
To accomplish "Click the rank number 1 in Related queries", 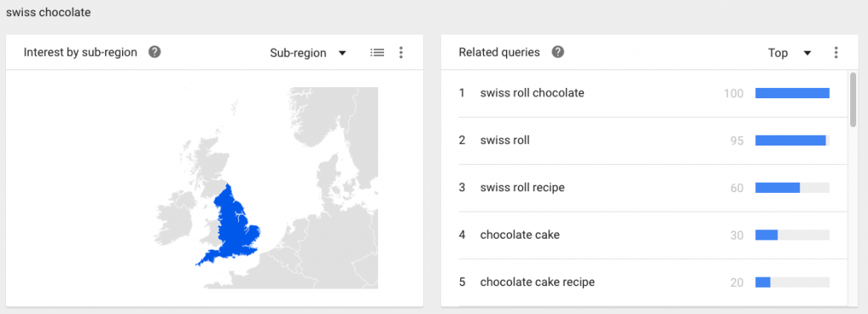I will pos(462,93).
